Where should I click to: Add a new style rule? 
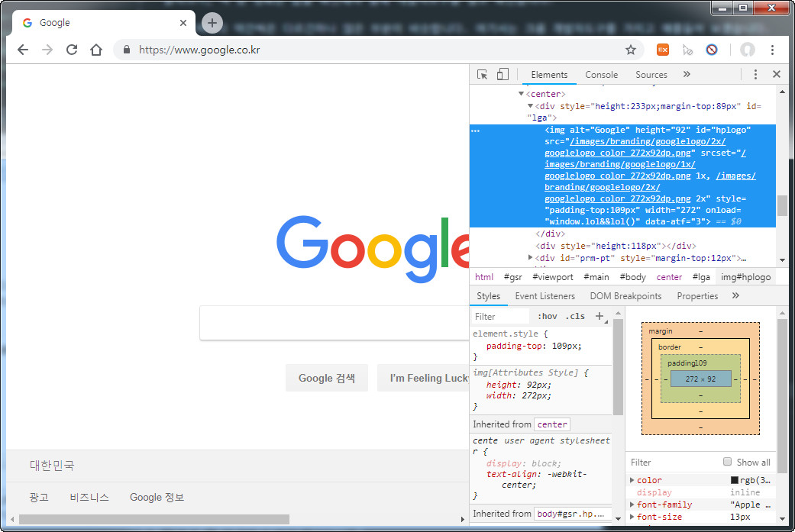pos(599,316)
